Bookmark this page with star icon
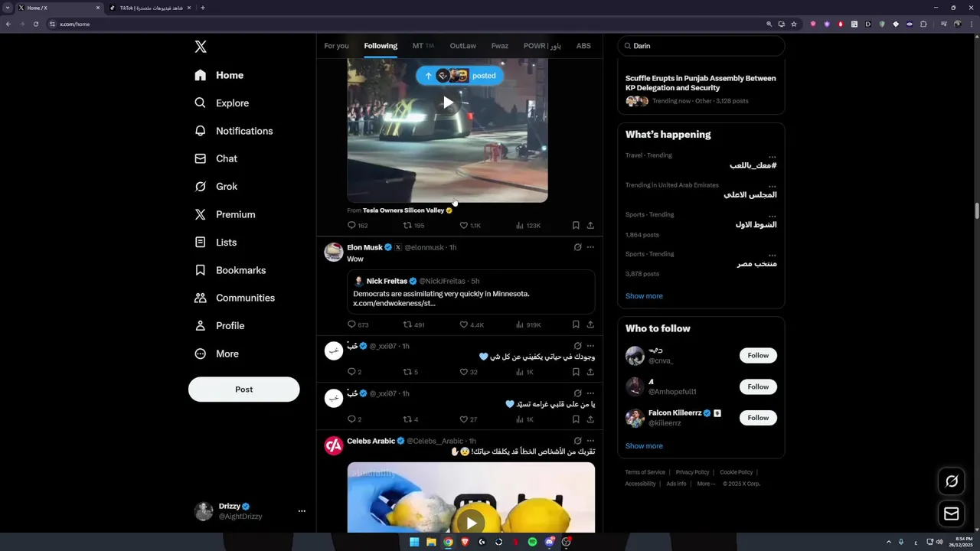This screenshot has height=551, width=980. (794, 24)
